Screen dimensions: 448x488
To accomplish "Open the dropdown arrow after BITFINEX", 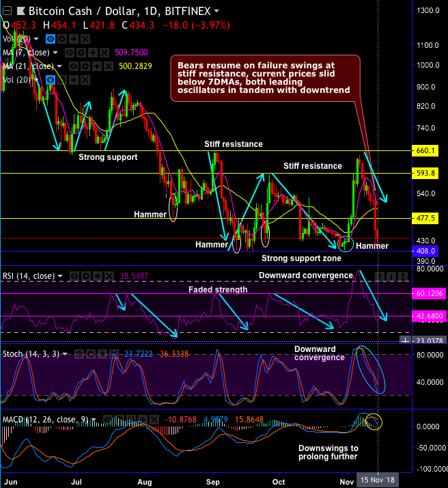I will 216,11.
